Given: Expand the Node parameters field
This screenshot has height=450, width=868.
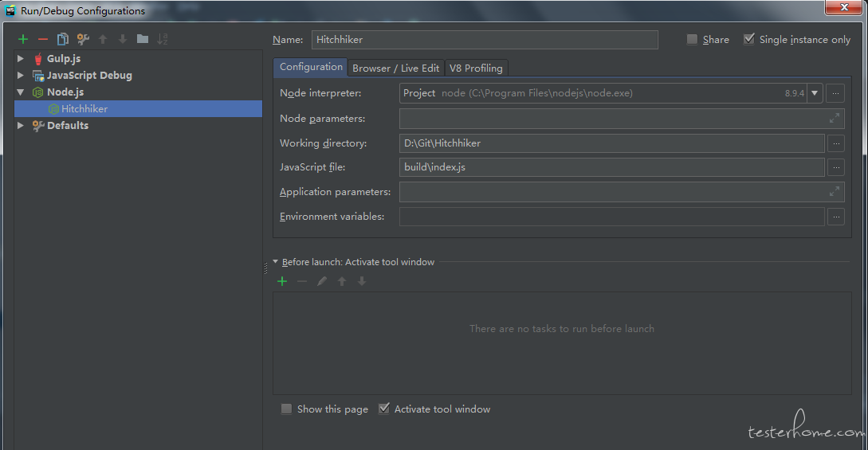Looking at the screenshot, I should pos(835,119).
